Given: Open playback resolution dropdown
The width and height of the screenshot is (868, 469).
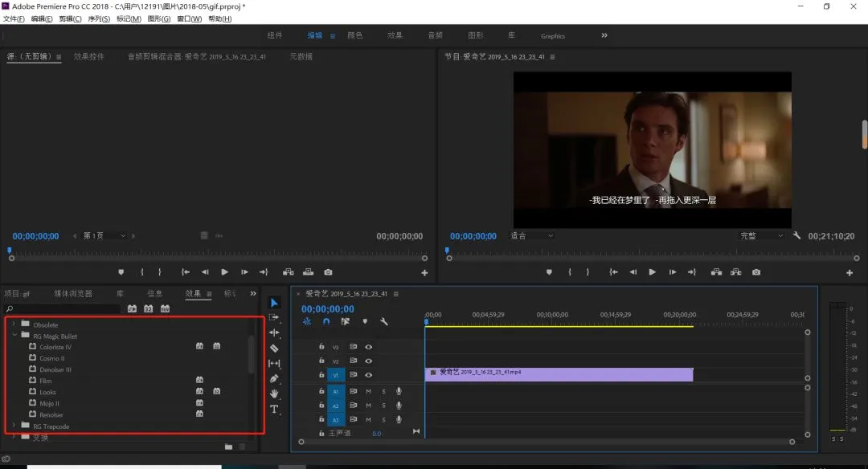Looking at the screenshot, I should click(762, 235).
